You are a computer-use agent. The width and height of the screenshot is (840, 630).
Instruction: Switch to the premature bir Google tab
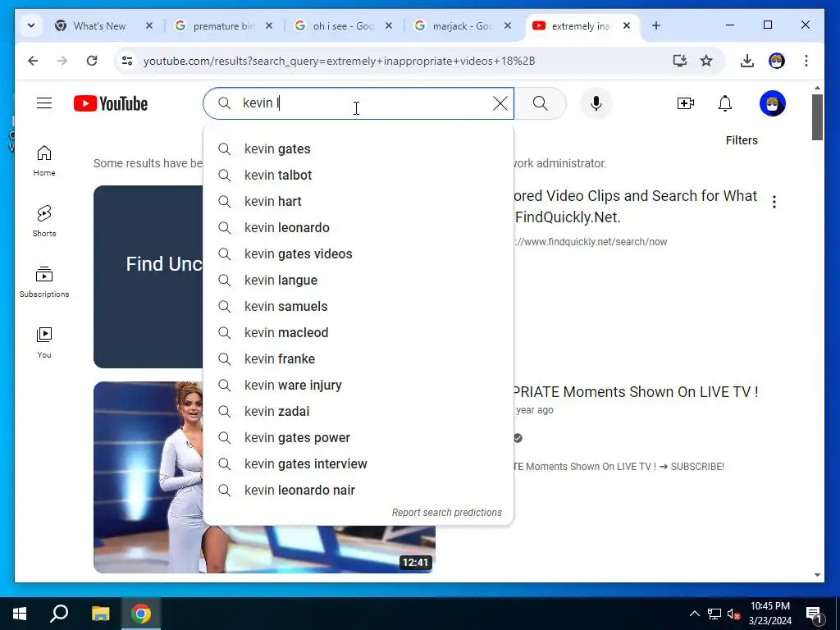pyautogui.click(x=223, y=25)
